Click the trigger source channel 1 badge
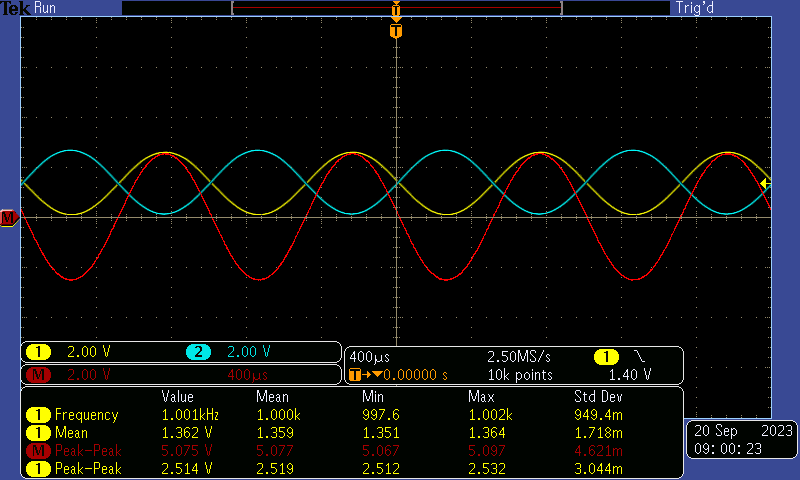Image resolution: width=800 pixels, height=480 pixels. pyautogui.click(x=606, y=356)
